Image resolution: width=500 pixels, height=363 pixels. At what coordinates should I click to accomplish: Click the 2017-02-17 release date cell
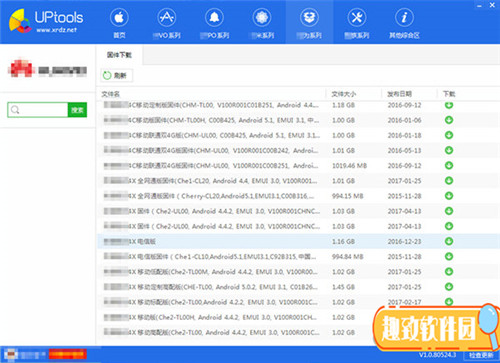coord(404,302)
